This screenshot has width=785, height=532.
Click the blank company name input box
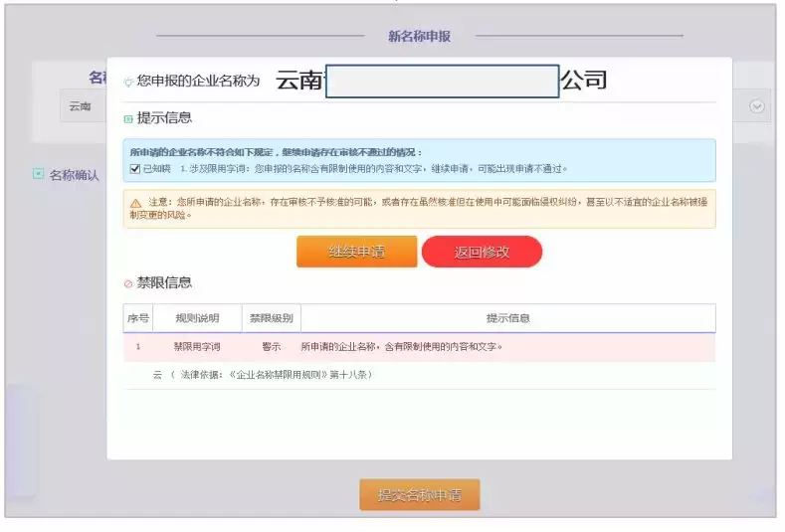pyautogui.click(x=442, y=82)
